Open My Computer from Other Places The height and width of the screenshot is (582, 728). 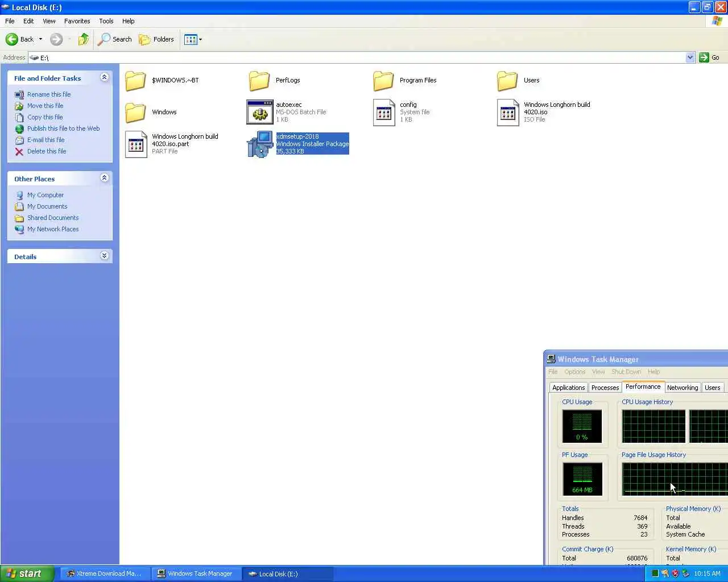[x=45, y=195]
